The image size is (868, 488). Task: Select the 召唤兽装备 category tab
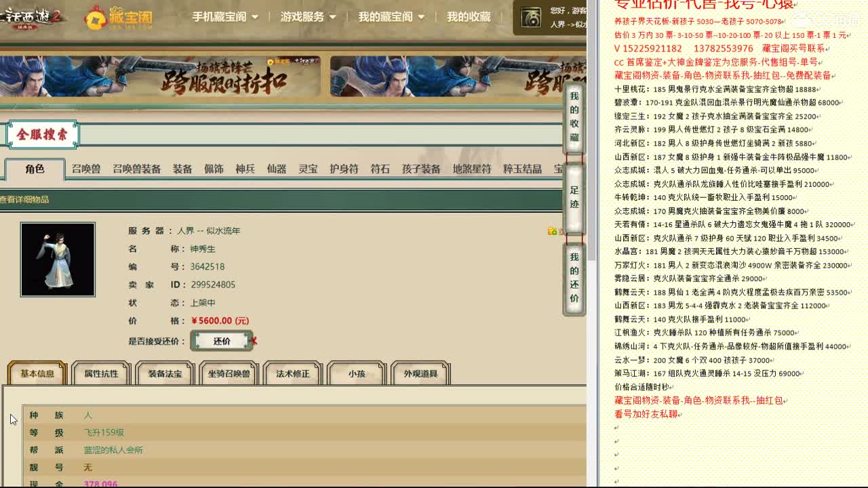point(136,169)
